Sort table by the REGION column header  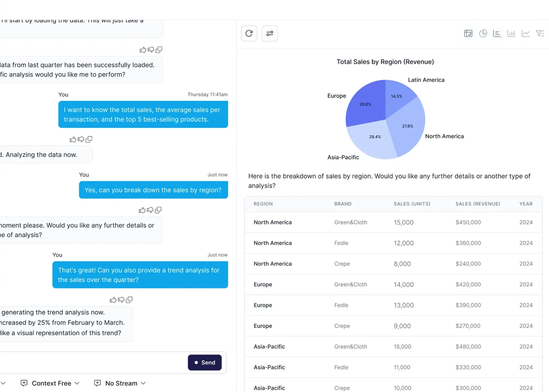(x=263, y=204)
